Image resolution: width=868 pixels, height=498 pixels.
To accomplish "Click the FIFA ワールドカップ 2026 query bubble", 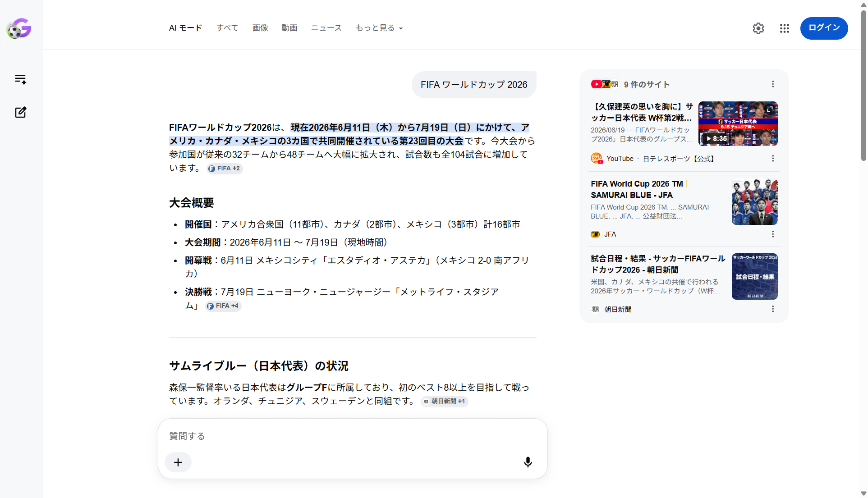I will [x=474, y=85].
